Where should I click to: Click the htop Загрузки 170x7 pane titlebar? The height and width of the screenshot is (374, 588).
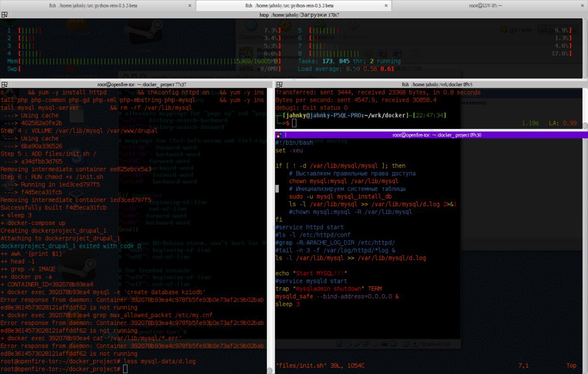pos(294,15)
